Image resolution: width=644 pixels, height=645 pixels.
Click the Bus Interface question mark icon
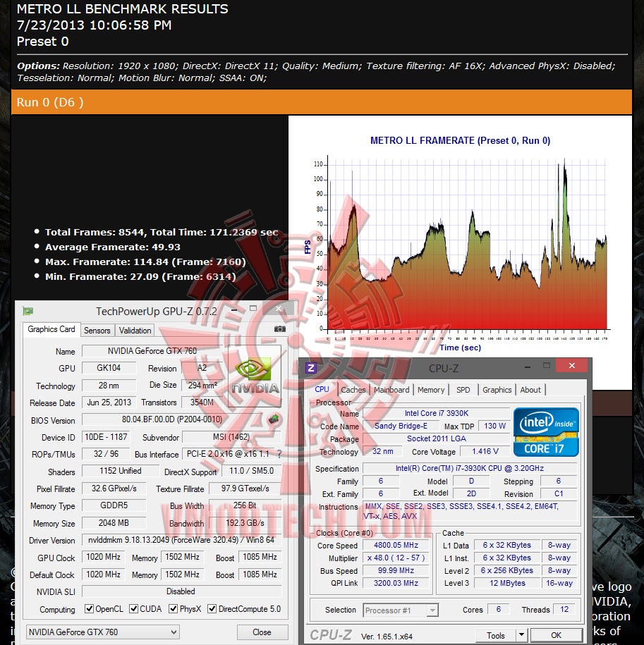click(x=279, y=454)
